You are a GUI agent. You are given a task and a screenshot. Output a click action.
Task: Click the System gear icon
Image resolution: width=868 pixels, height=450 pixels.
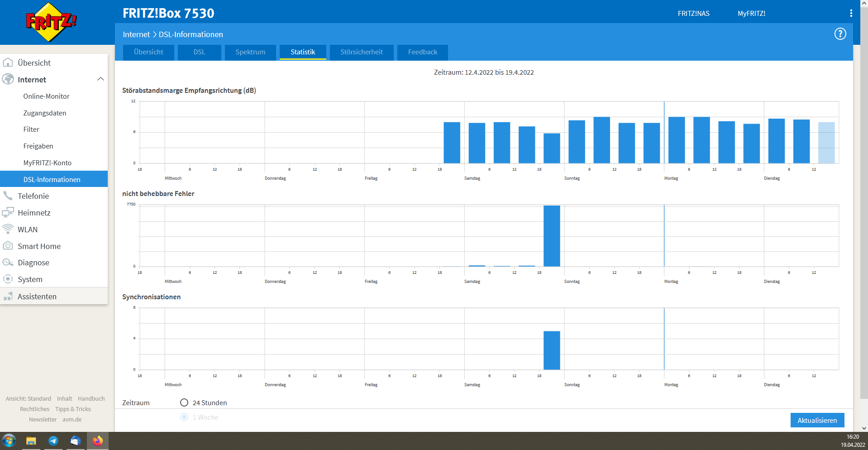8,279
